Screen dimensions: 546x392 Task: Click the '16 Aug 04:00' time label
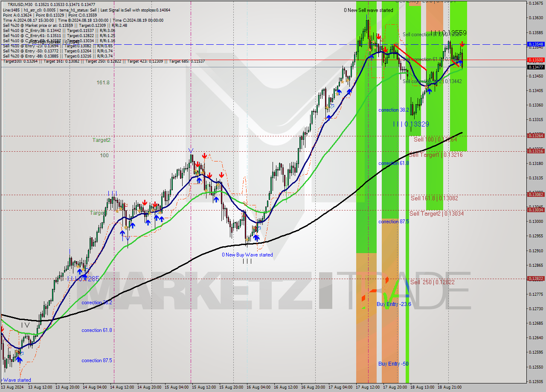(x=258, y=387)
